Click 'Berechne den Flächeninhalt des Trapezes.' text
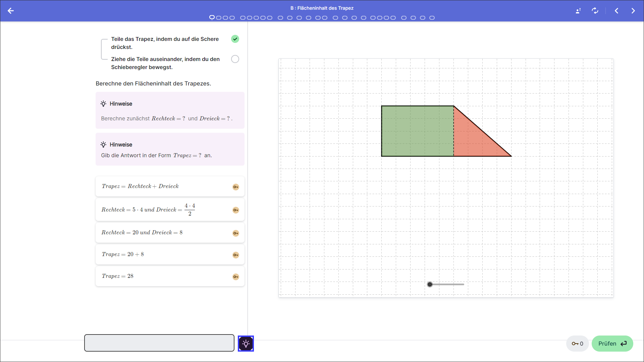Viewport: 644px width, 362px height. (x=153, y=83)
